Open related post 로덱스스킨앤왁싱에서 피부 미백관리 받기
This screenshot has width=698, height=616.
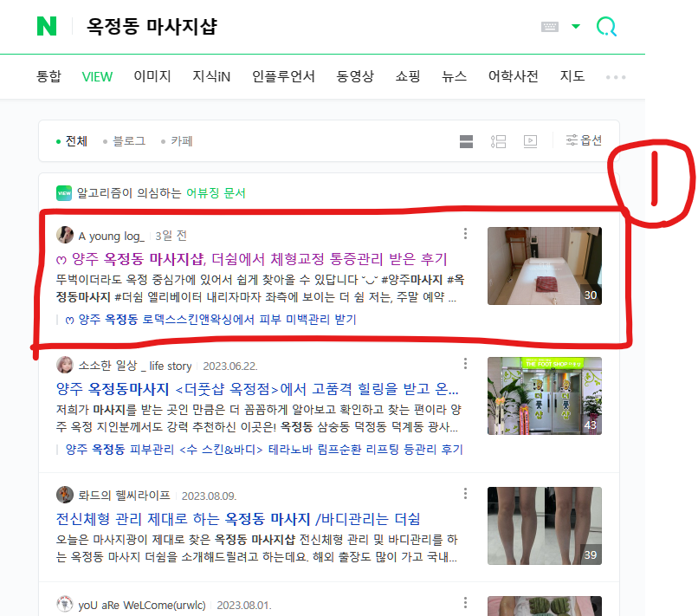[x=211, y=320]
